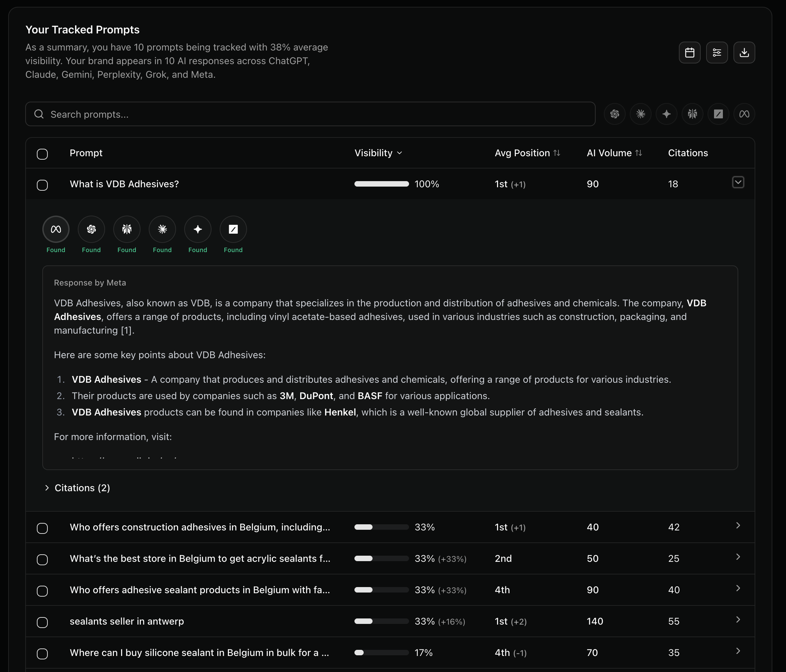This screenshot has height=672, width=786.
Task: Toggle the select-all checkbox in table header
Action: (x=42, y=154)
